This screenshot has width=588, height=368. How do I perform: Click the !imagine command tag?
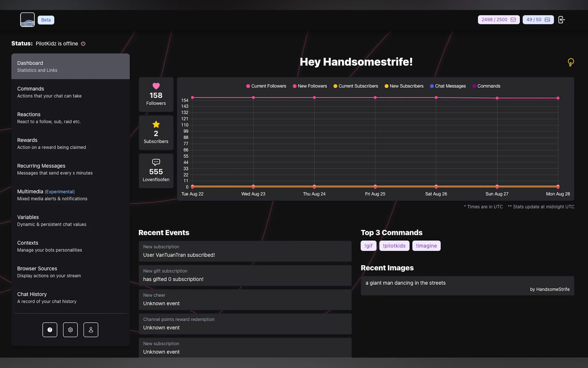(x=426, y=246)
